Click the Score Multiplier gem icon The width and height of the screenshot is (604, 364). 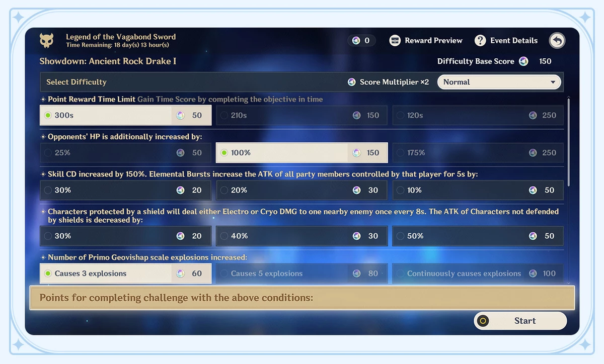[x=352, y=82]
